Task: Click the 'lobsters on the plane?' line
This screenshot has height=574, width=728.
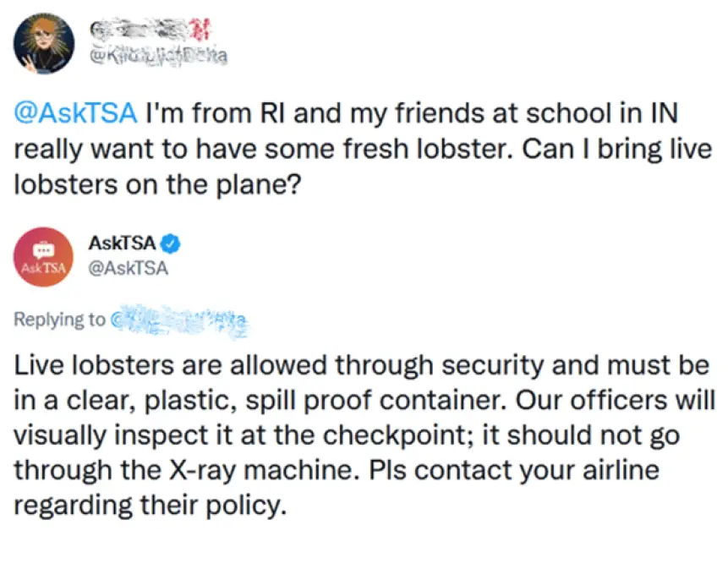Action: [158, 185]
